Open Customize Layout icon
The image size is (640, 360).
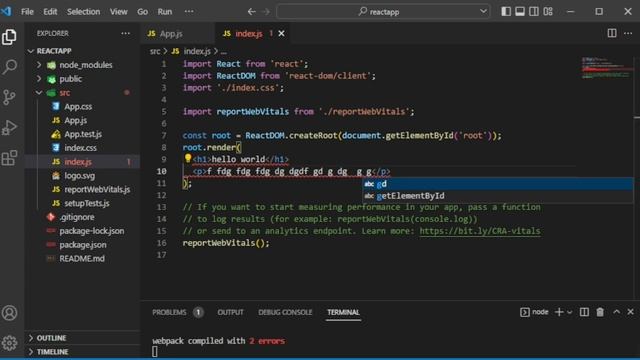(548, 11)
